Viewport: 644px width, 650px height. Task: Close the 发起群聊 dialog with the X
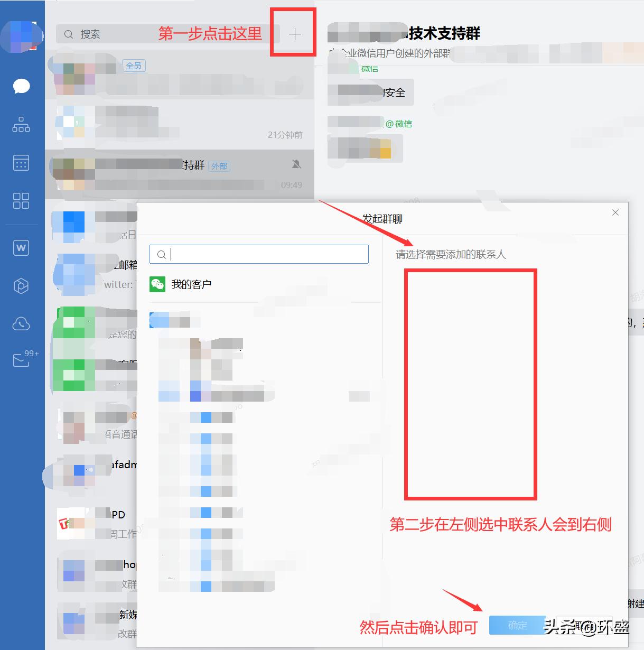click(x=615, y=212)
